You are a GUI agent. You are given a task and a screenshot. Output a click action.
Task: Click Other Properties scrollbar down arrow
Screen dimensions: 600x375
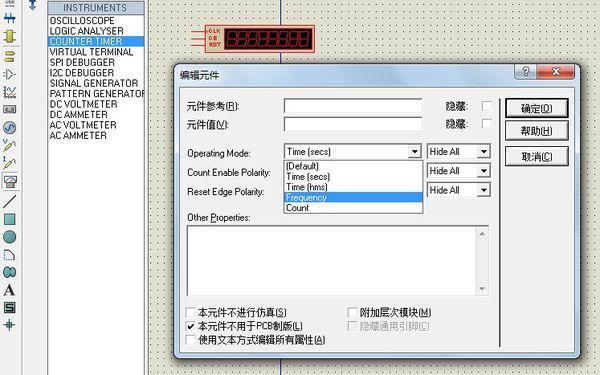[482, 289]
